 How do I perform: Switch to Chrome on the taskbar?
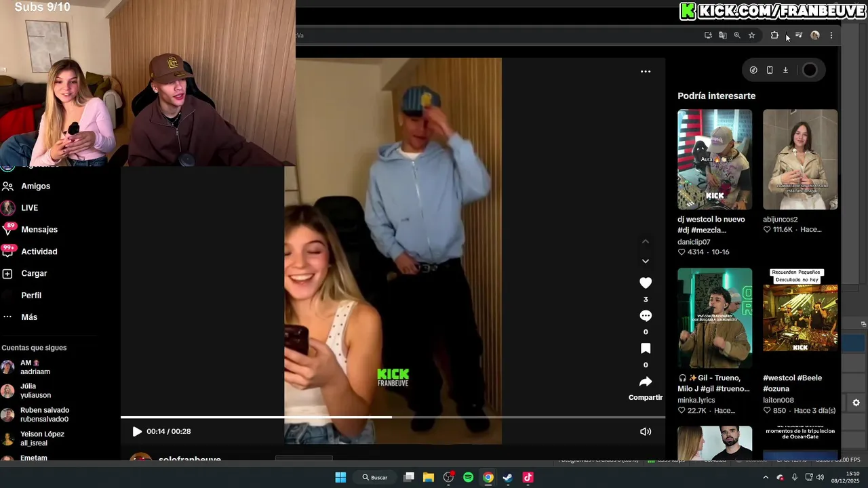pyautogui.click(x=488, y=477)
